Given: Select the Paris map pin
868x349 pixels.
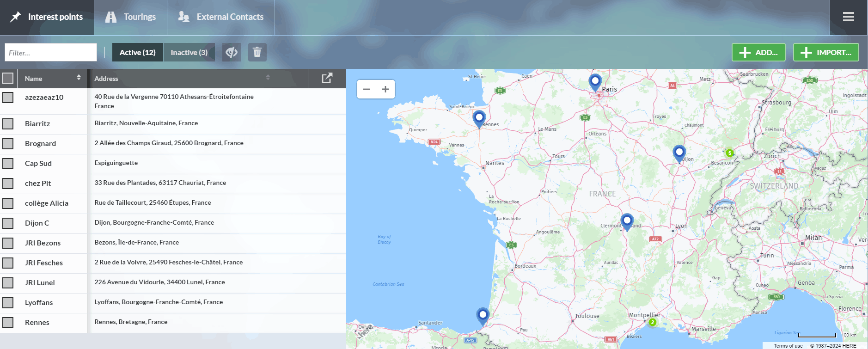Looking at the screenshot, I should pos(595,82).
